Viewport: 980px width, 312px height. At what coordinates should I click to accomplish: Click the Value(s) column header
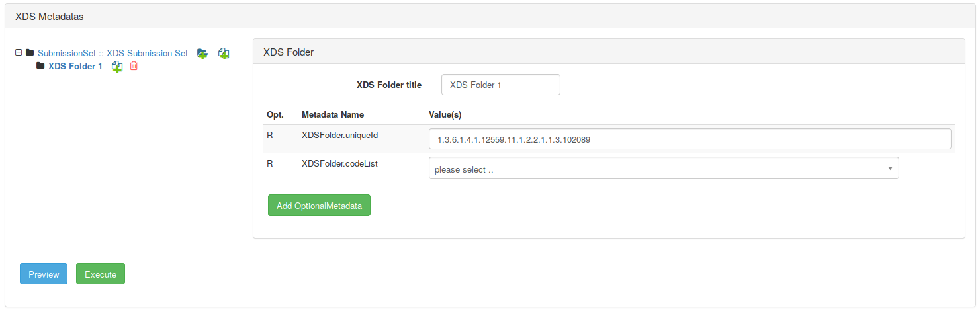(445, 115)
